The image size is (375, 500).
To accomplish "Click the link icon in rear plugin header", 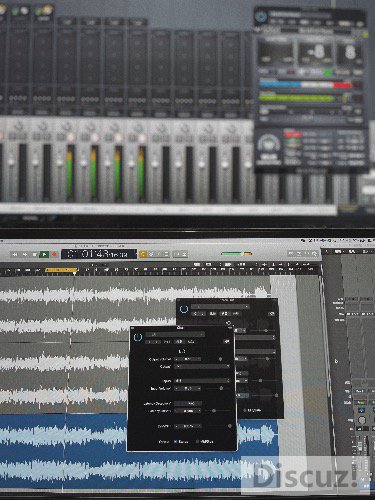I will point(272,314).
